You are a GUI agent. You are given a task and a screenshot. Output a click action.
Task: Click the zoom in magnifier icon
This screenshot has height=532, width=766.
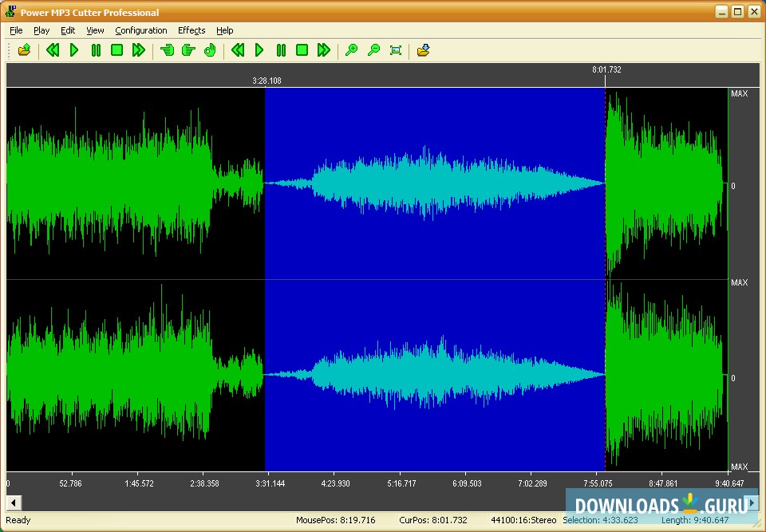[x=351, y=50]
